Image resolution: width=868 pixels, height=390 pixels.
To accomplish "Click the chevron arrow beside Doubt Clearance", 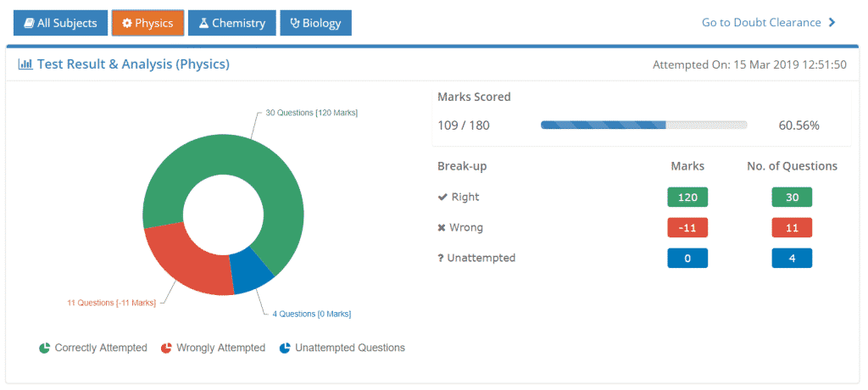I will pyautogui.click(x=832, y=23).
